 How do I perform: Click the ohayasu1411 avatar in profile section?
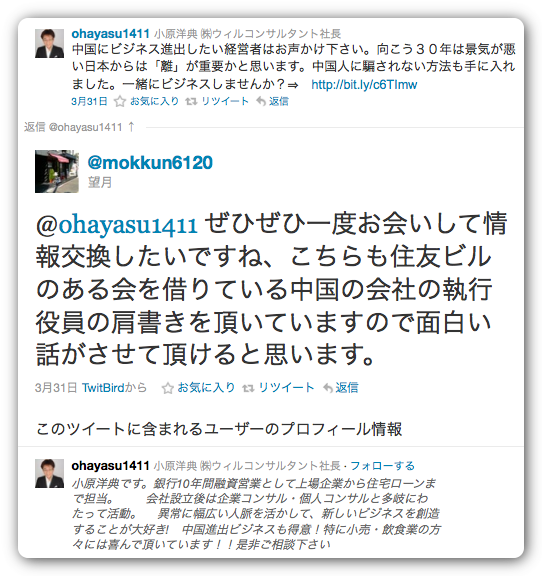click(49, 473)
